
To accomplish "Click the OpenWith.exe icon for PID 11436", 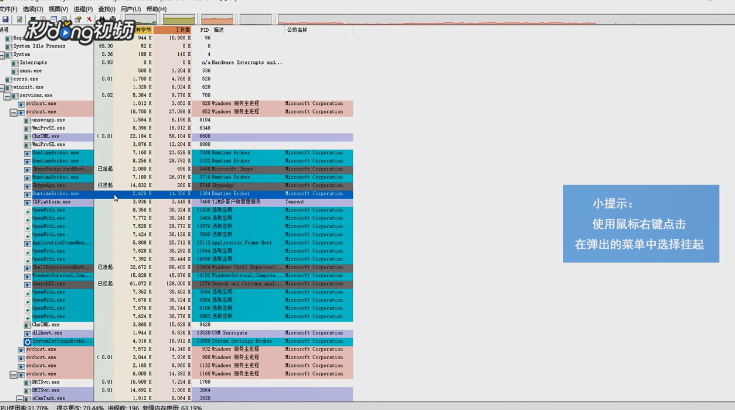I will tap(27, 210).
